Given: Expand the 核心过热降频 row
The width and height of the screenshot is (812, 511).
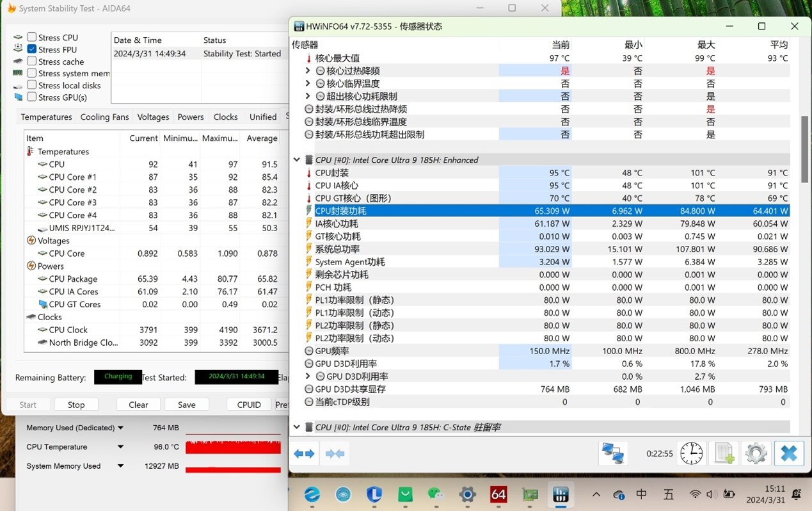Looking at the screenshot, I should [308, 71].
